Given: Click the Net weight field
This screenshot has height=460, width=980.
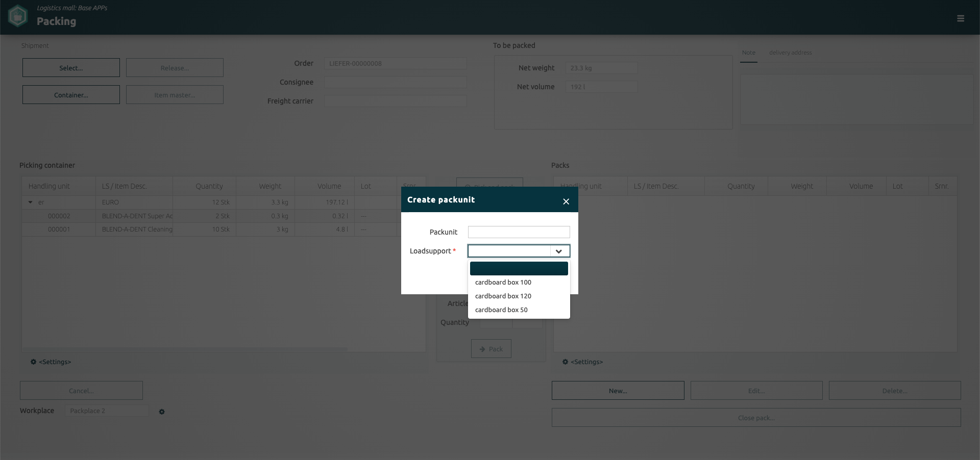Looking at the screenshot, I should click(601, 68).
